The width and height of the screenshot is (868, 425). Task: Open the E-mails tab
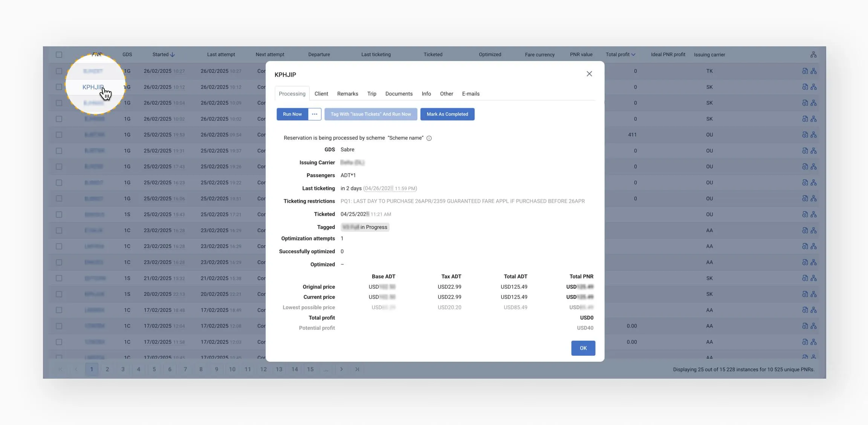tap(471, 93)
